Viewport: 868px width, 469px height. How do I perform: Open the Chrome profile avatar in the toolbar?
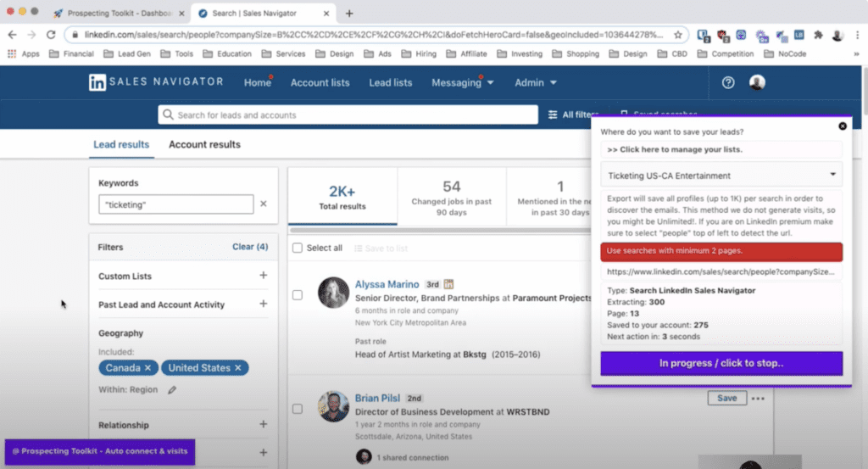point(837,35)
